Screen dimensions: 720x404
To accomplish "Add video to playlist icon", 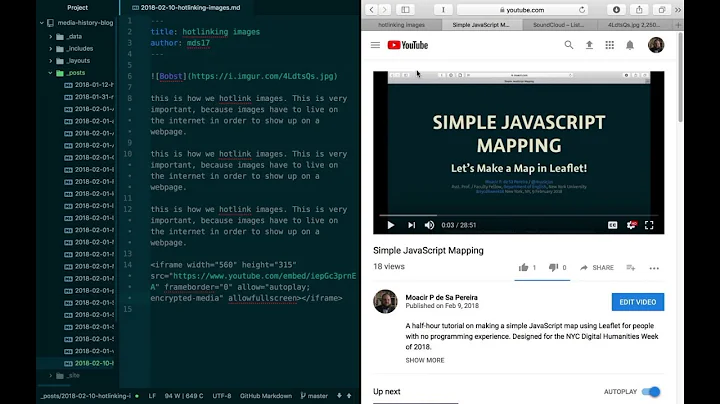I will point(631,268).
